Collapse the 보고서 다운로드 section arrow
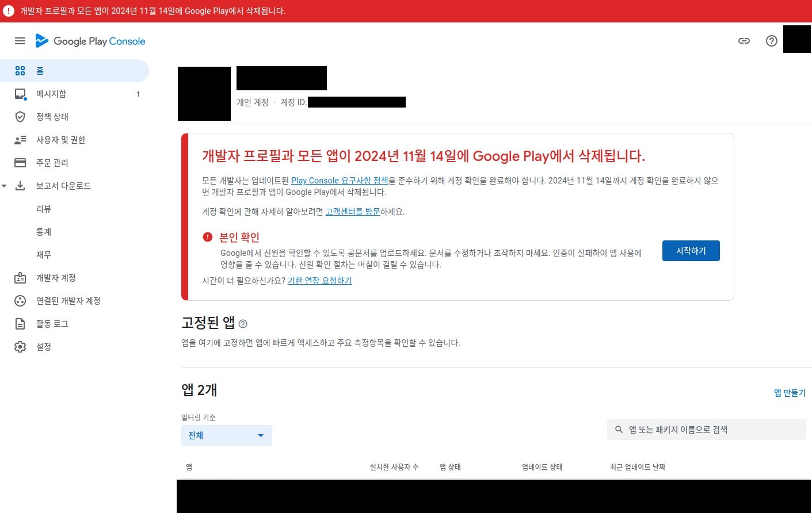 click(x=4, y=186)
